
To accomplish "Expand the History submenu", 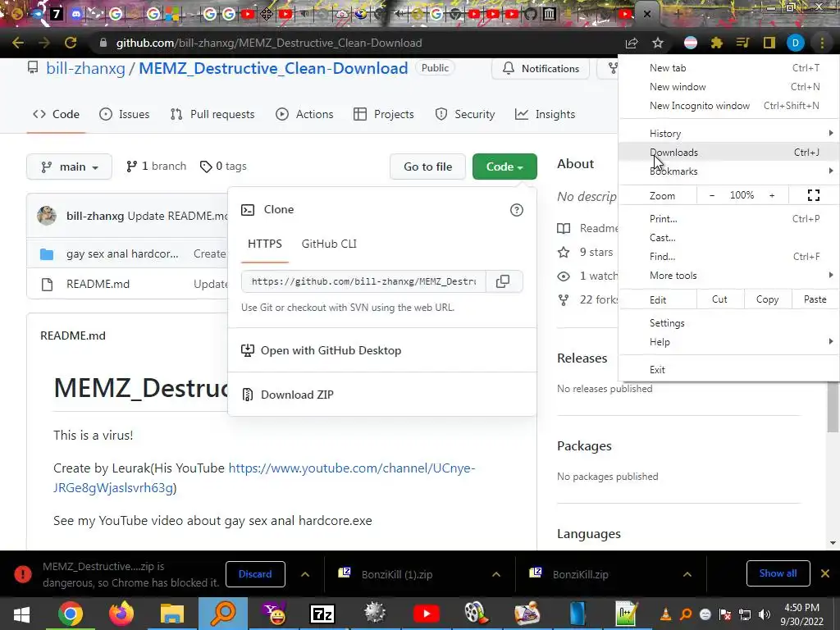I will 728,134.
